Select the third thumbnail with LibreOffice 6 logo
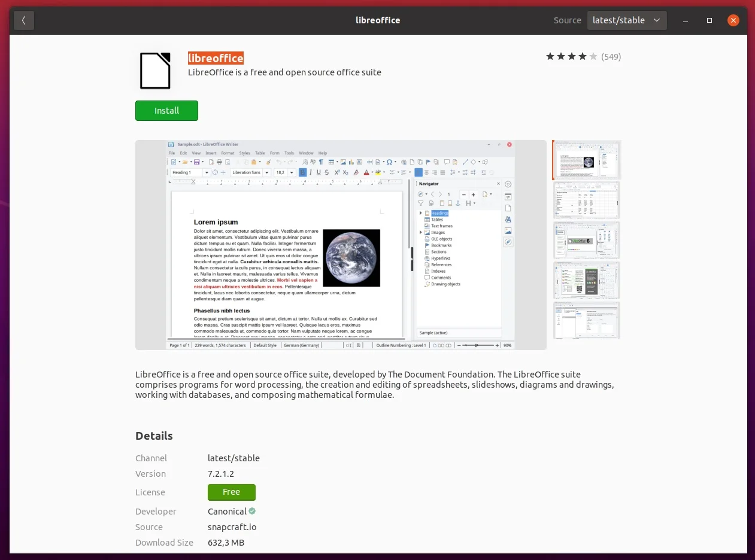The image size is (755, 560). pos(587,241)
